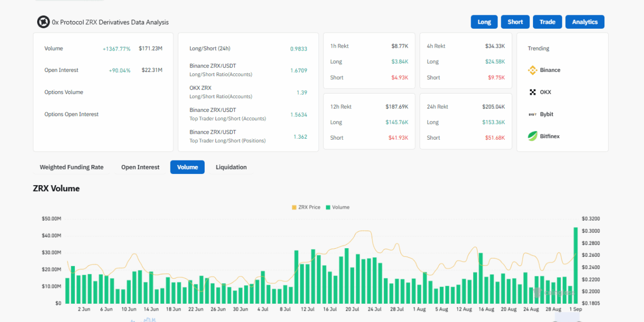The width and height of the screenshot is (644, 322).
Task: Click the Options Volume label
Action: click(x=64, y=92)
